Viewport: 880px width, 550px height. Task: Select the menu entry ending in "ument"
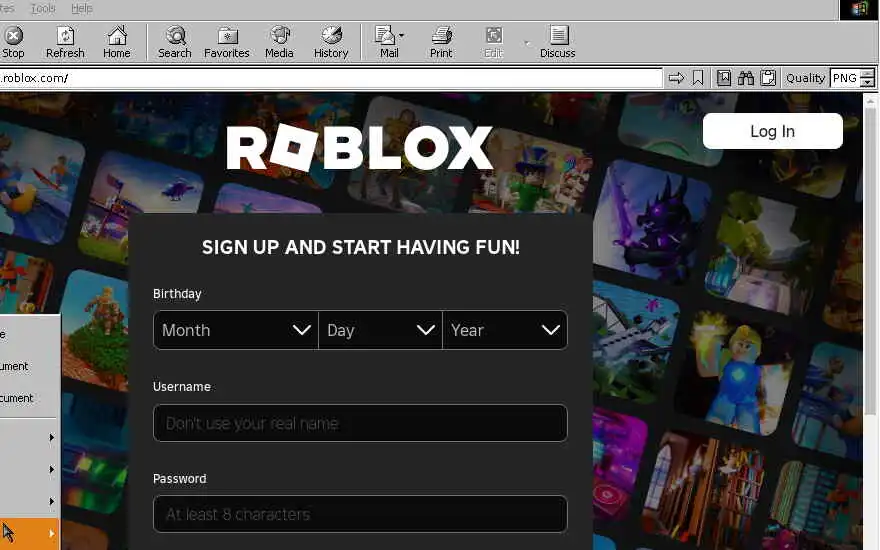[x=29, y=366]
